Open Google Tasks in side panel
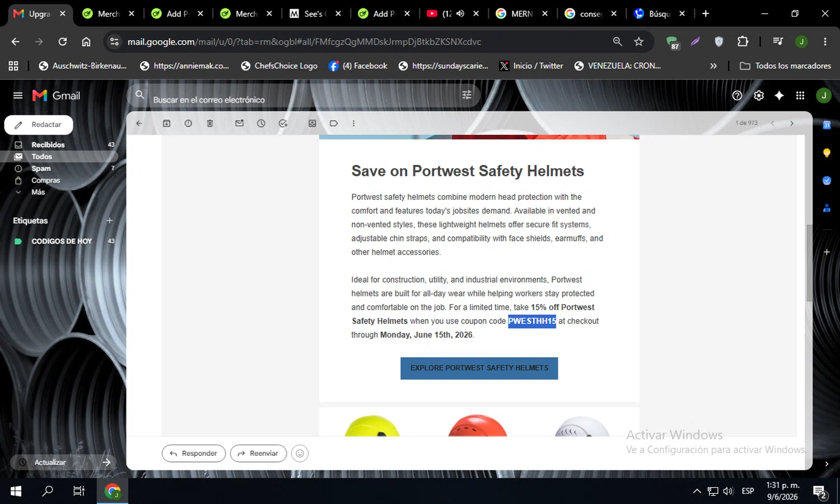The height and width of the screenshot is (504, 840). [827, 180]
